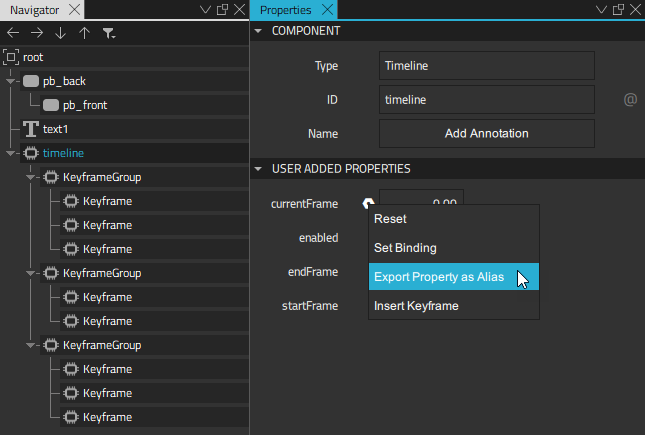Click the enabled property label
This screenshot has height=435, width=645.
tap(318, 238)
